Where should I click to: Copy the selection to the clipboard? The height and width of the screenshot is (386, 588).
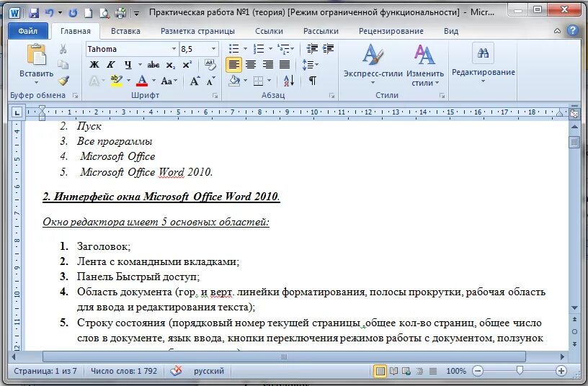[x=63, y=65]
